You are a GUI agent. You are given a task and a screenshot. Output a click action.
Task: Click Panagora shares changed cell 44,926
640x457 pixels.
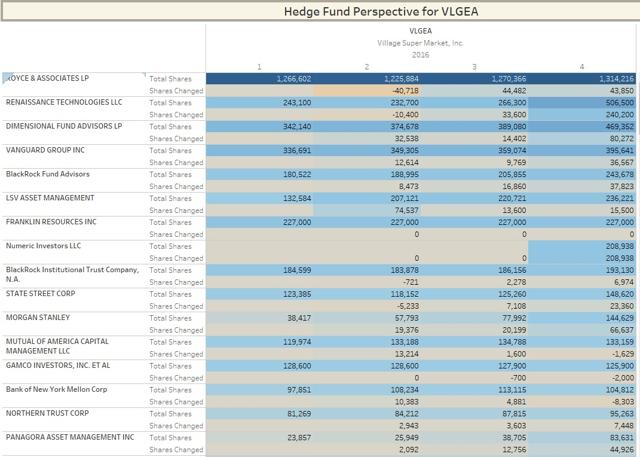[x=582, y=450]
